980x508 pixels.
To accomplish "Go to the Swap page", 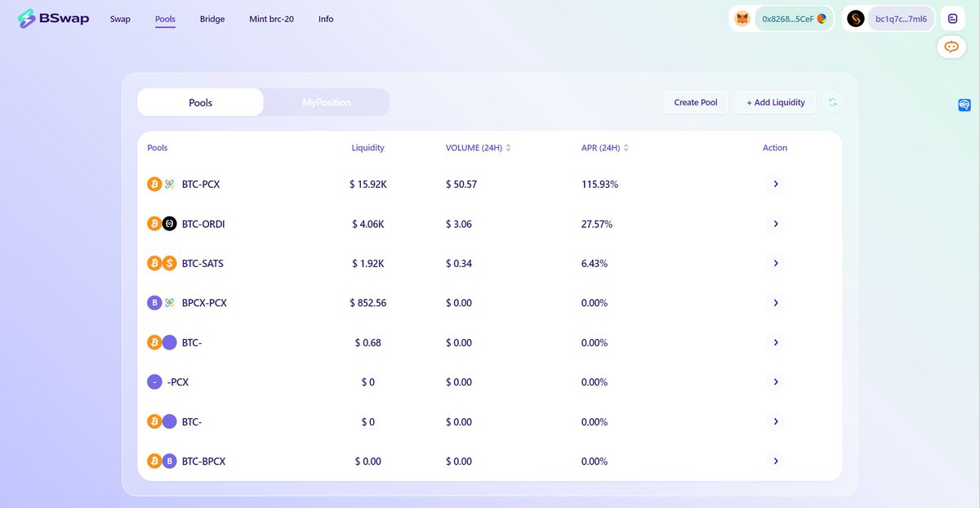I will click(x=120, y=19).
